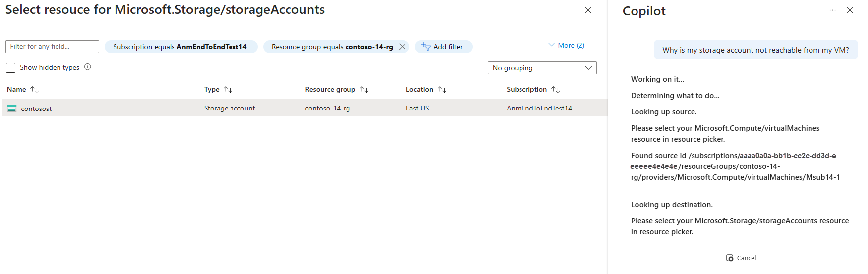Image resolution: width=868 pixels, height=274 pixels.
Task: Open Subscription equals AnmEndToEndTest14 filter pill
Action: [x=181, y=47]
